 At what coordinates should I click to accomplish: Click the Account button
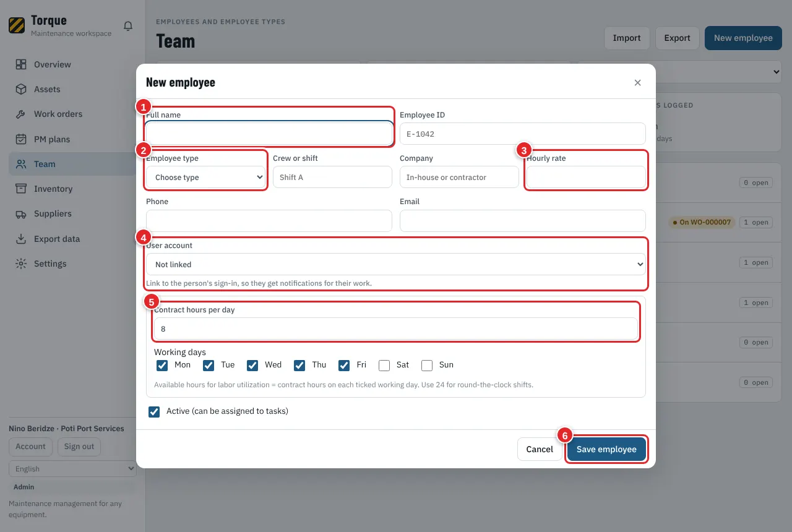coord(30,447)
